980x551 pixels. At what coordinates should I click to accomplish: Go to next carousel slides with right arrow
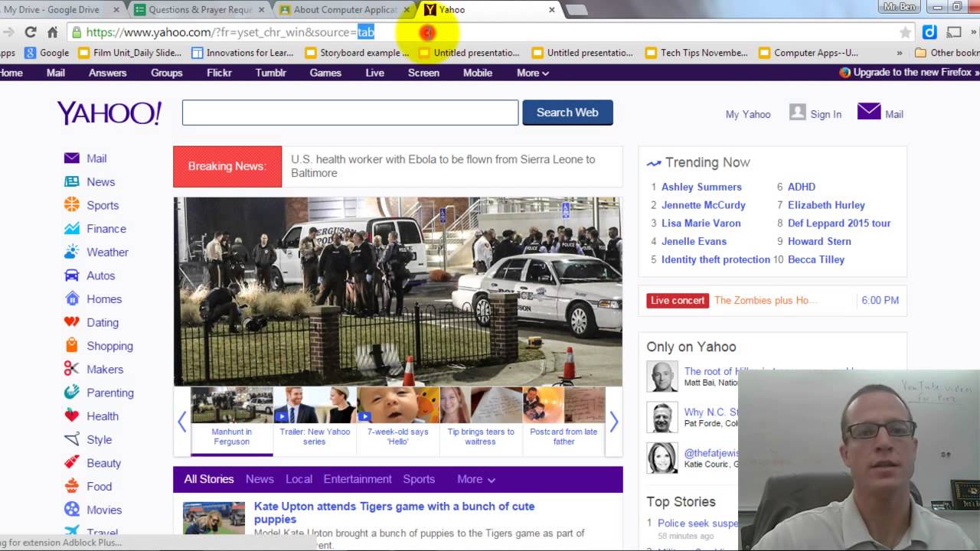click(x=613, y=422)
